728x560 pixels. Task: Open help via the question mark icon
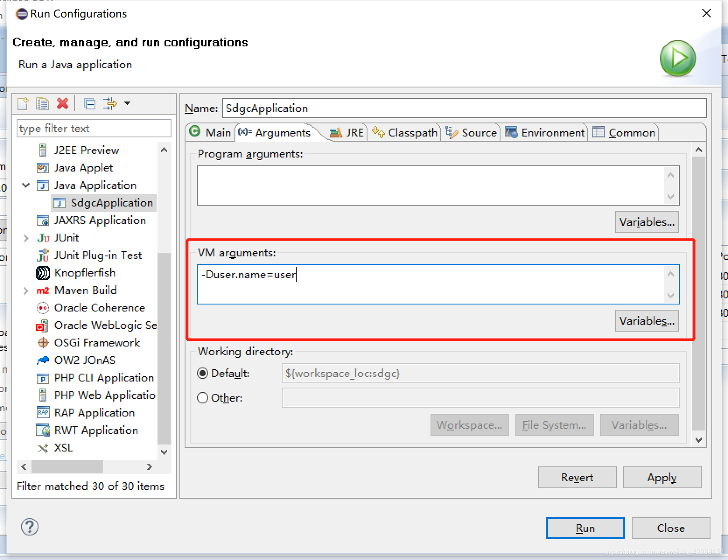click(x=29, y=527)
